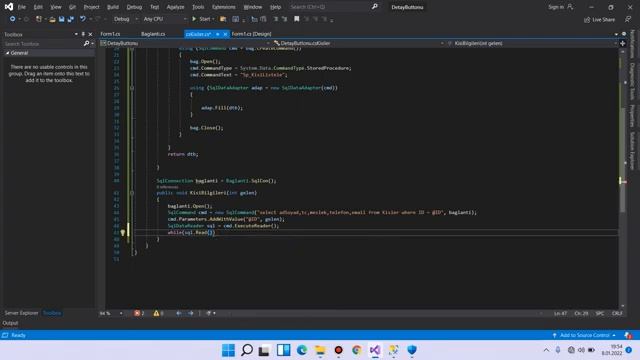The image size is (640, 360).
Task: Open Windows taskbar Search
Action: 247,350
